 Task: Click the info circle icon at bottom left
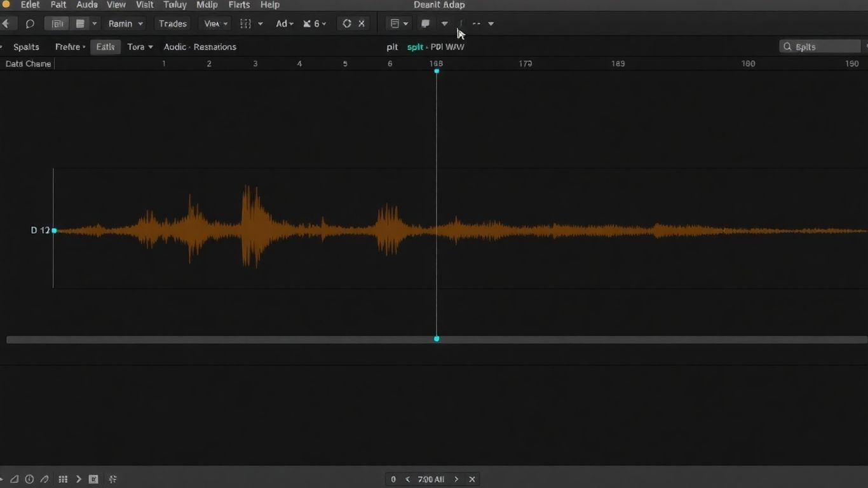pyautogui.click(x=30, y=479)
